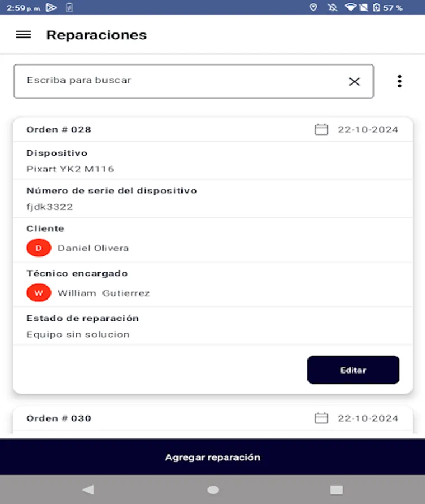Tap the location icon in the status bar
The image size is (425, 504).
click(x=313, y=8)
